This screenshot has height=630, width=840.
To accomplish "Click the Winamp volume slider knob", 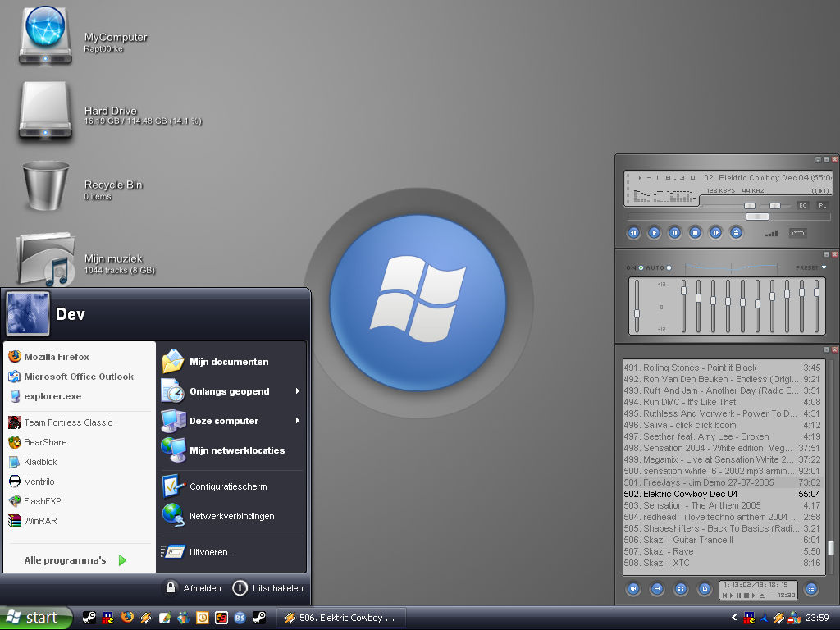I will click(750, 206).
